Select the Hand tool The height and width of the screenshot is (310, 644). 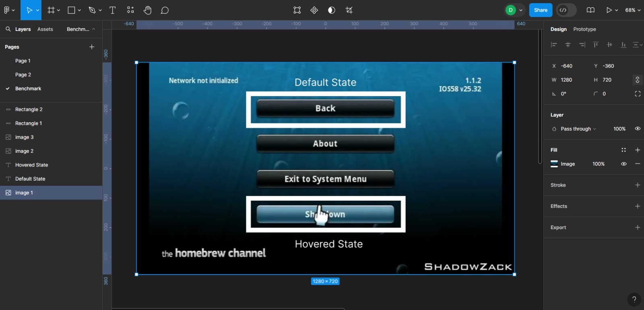click(x=147, y=10)
